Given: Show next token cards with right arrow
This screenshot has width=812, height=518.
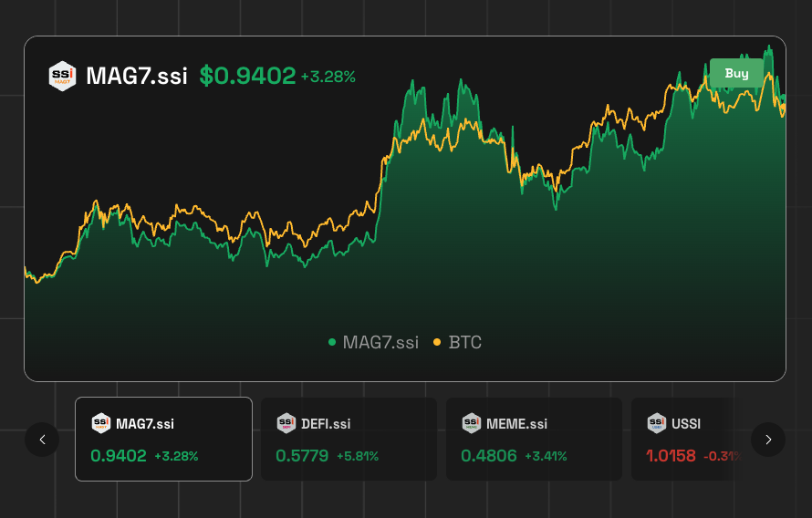Looking at the screenshot, I should coord(768,440).
